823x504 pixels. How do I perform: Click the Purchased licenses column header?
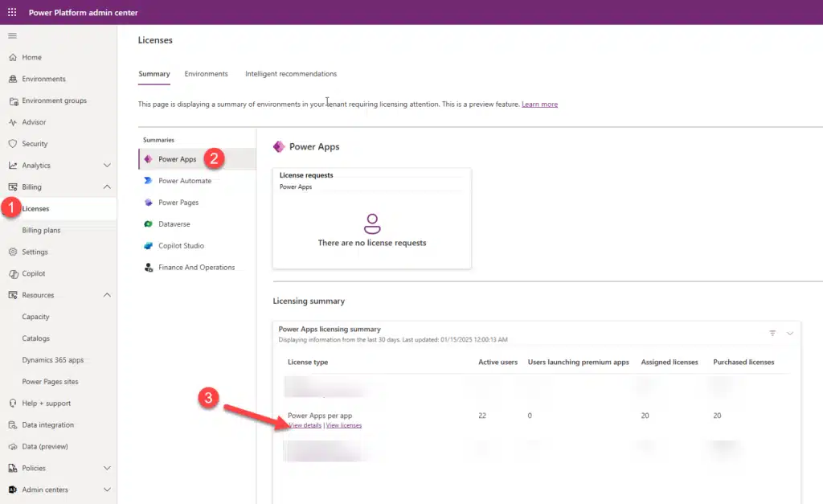coord(743,363)
